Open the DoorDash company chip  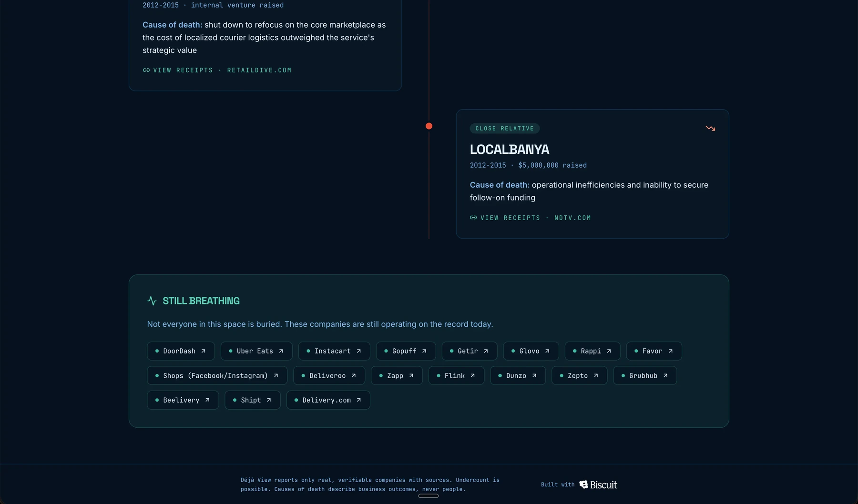181,351
